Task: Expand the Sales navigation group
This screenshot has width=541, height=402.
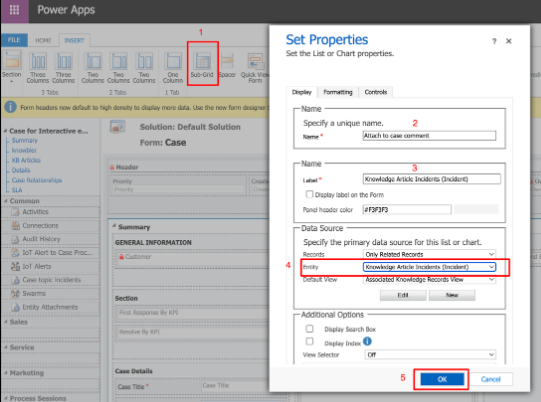Action: [x=6, y=322]
